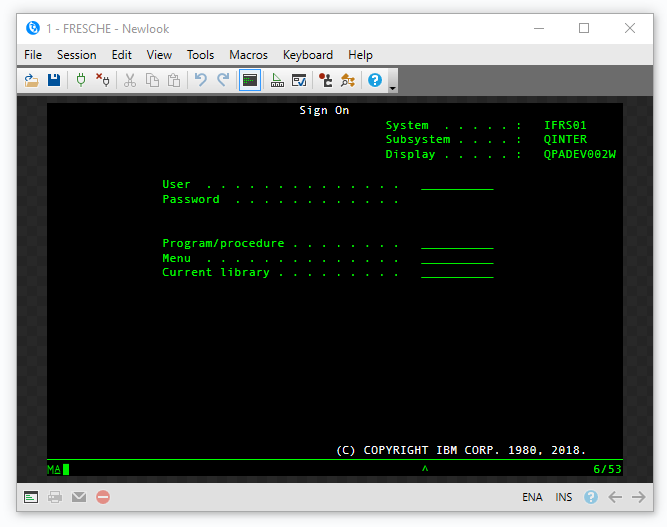
Task: Click the Program/procedure input field
Action: pos(457,243)
